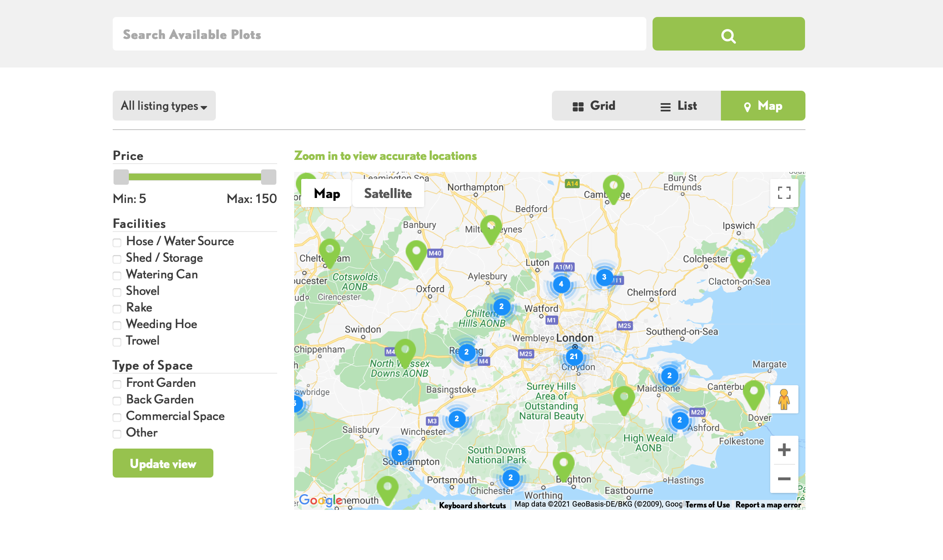Screen dimensions: 943x560
Task: Switch map to Satellite imagery
Action: [388, 193]
